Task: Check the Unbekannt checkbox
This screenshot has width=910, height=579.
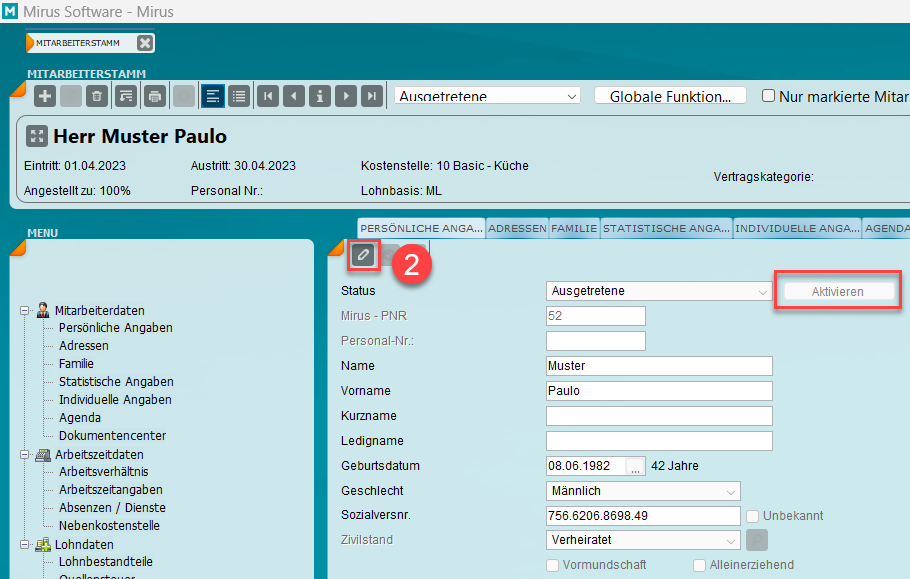Action: click(x=753, y=516)
